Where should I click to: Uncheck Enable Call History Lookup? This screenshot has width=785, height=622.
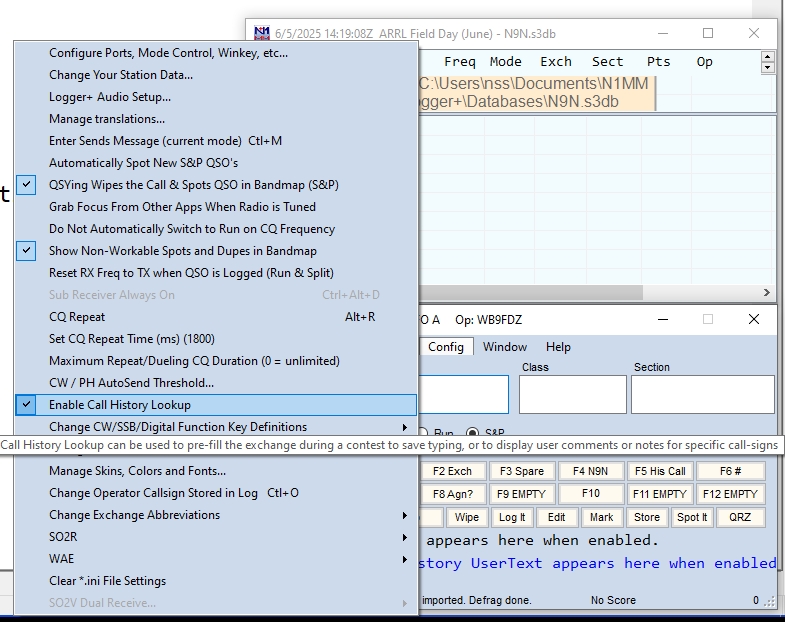coord(119,405)
